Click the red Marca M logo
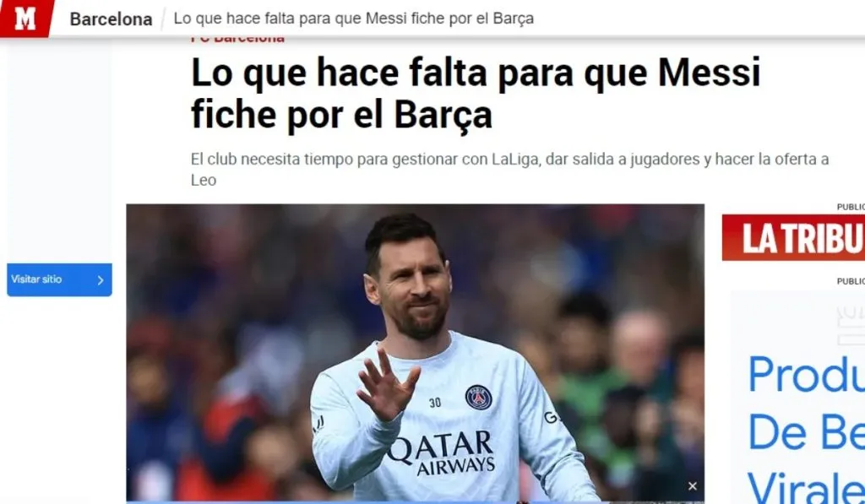The width and height of the screenshot is (865, 504). (x=25, y=19)
